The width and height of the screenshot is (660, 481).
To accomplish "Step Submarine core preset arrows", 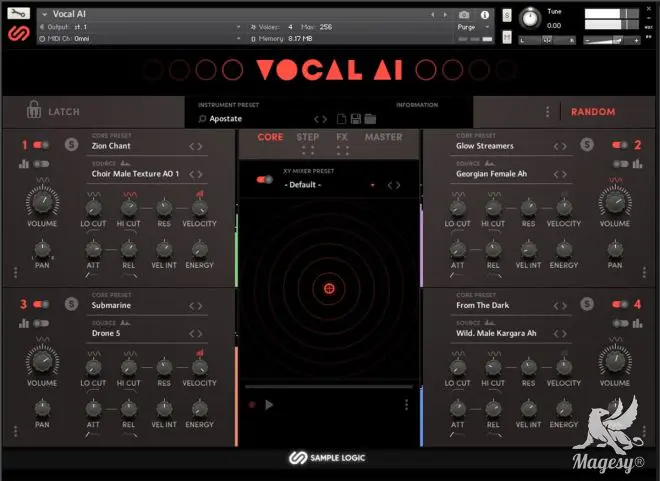I will (x=195, y=306).
